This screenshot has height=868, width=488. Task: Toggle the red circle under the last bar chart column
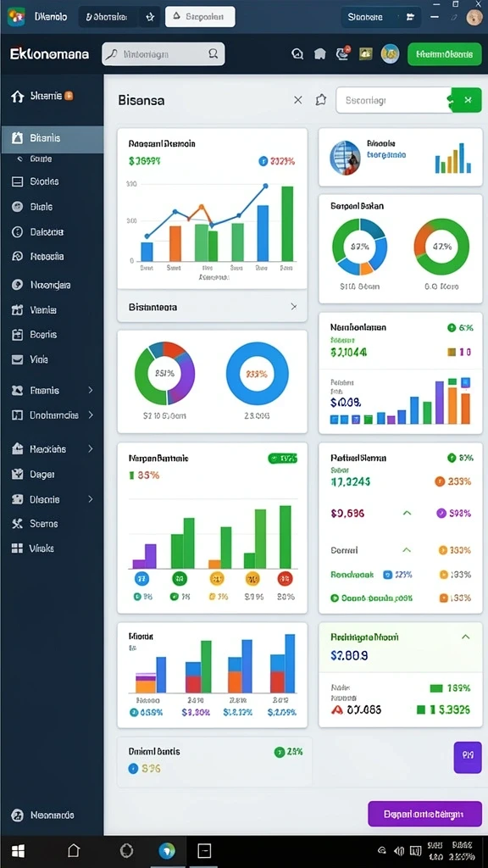[x=285, y=579]
